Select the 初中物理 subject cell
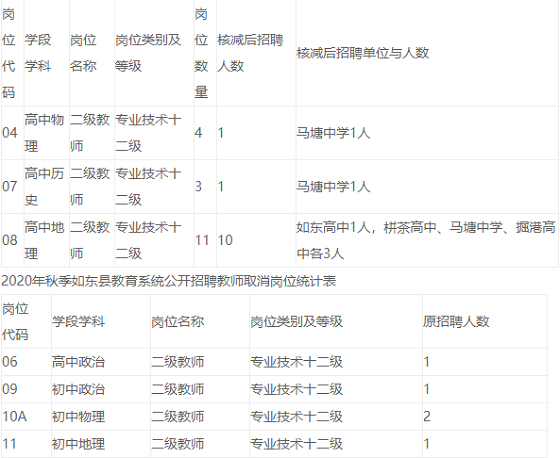The width and height of the screenshot is (560, 458). [x=101, y=417]
